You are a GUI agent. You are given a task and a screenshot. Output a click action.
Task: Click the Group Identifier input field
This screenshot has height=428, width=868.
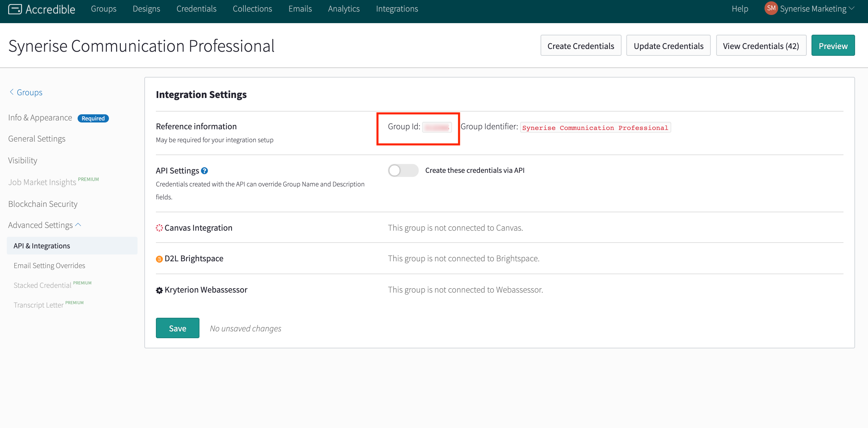(595, 127)
